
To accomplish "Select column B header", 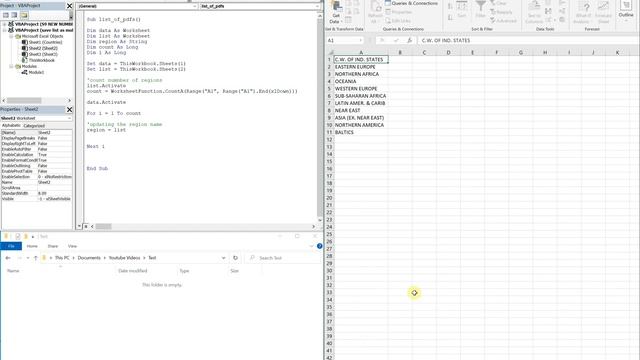I will pos(400,52).
